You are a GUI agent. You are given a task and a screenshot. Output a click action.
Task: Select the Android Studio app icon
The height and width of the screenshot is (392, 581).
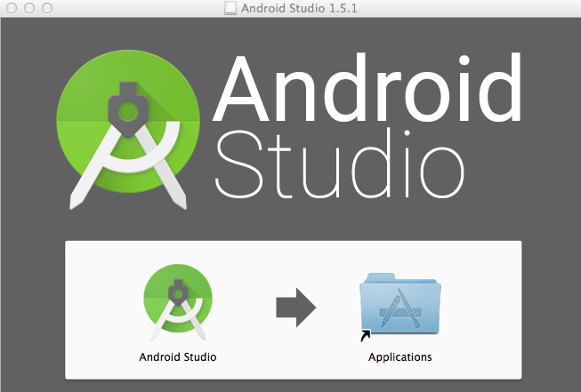[178, 302]
